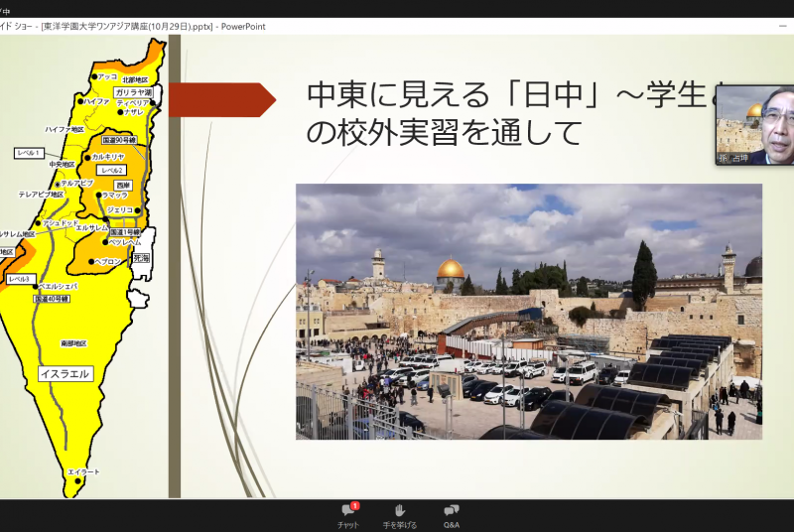This screenshot has width=794, height=532.
Task: Open the チャット chat panel
Action: pyautogui.click(x=348, y=516)
